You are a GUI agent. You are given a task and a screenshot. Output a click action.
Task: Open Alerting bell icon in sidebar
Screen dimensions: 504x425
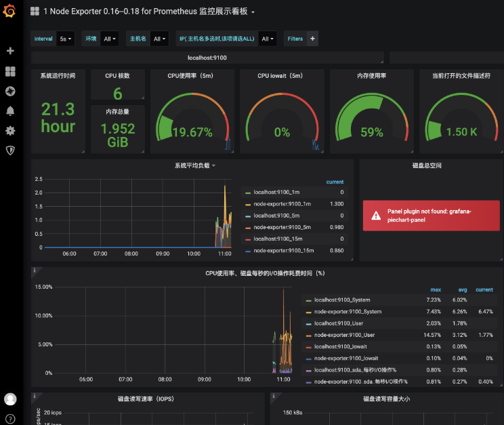click(x=10, y=111)
